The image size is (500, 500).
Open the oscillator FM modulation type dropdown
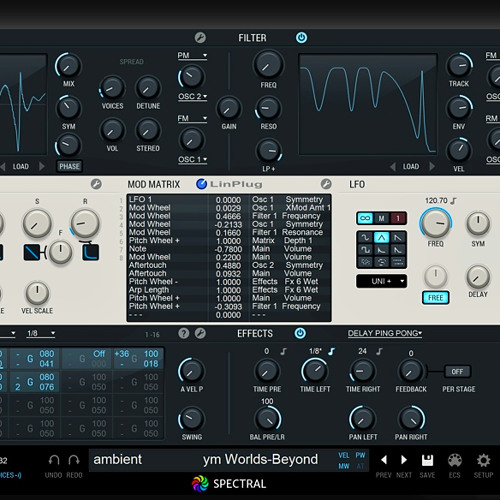coord(192,118)
